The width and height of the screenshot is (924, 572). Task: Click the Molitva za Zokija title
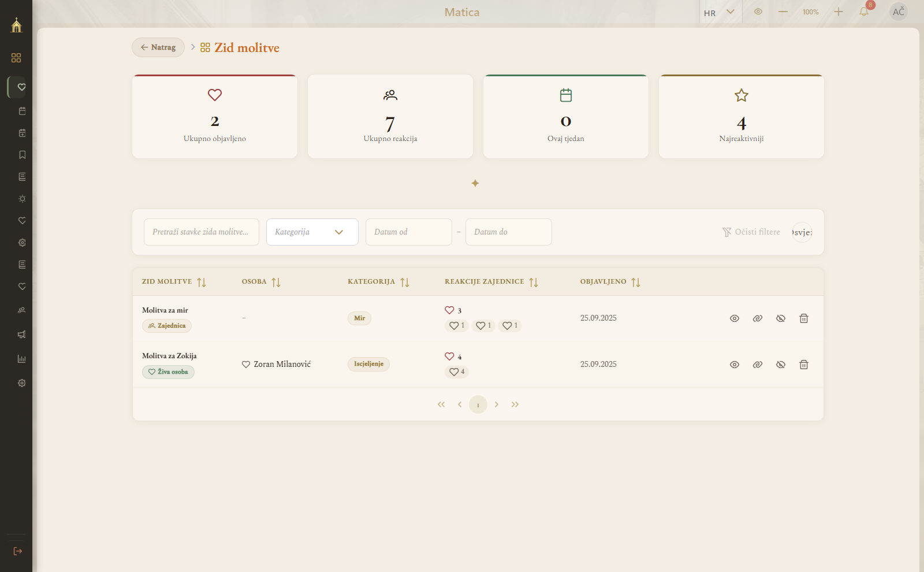169,356
